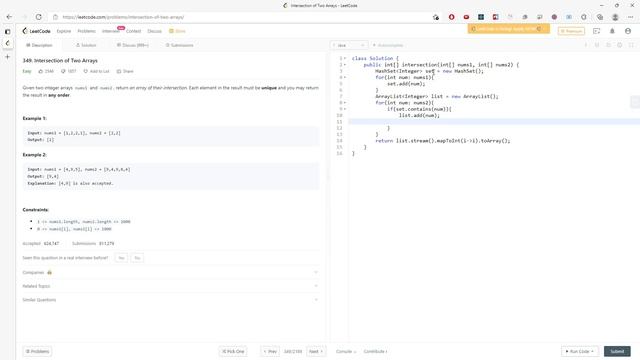Click the browser extensions puzzle icon
Screen dimensions: 640x360
[x=584, y=17]
